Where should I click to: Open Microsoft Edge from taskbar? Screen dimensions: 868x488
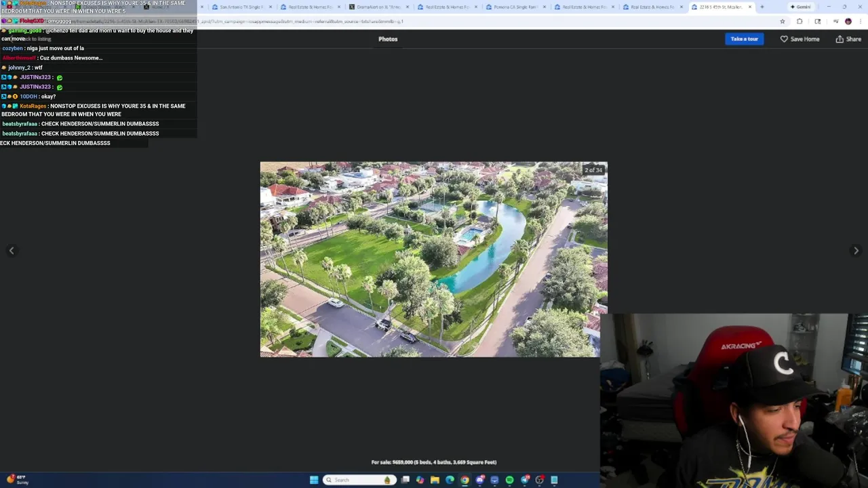(450, 480)
